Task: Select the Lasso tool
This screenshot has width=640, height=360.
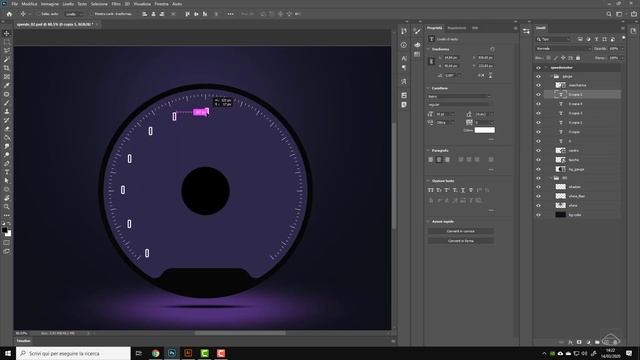Action: [7, 51]
